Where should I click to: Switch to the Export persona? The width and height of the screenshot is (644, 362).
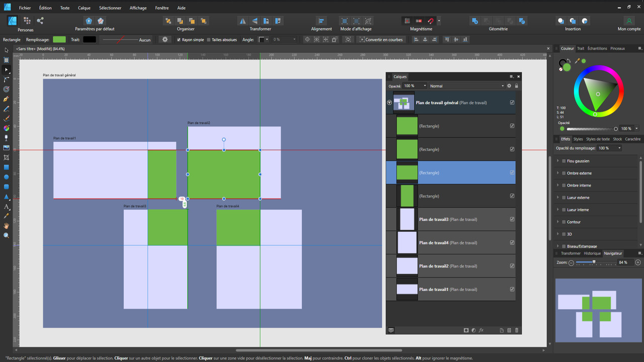(40, 21)
